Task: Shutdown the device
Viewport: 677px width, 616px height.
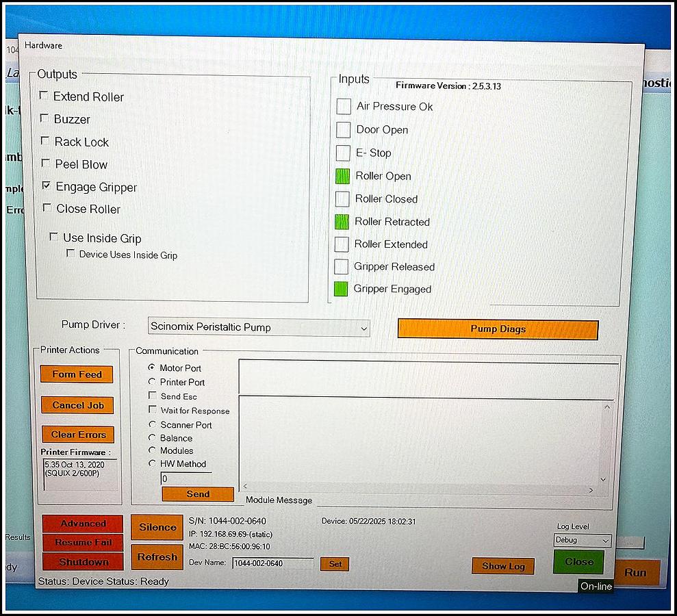Action: coord(82,562)
